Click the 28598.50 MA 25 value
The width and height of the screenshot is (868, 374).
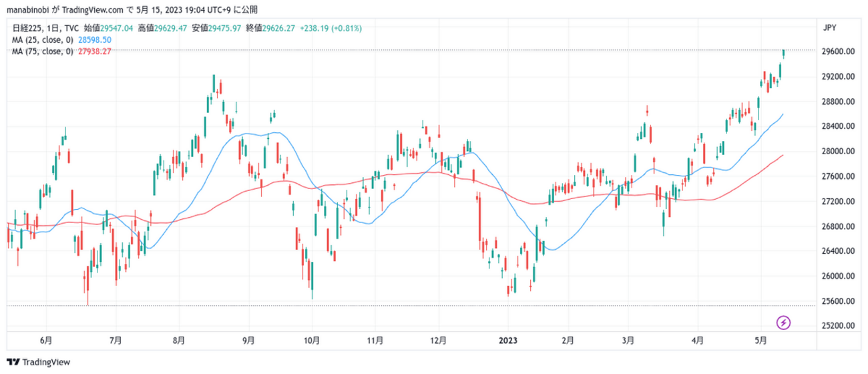(95, 40)
